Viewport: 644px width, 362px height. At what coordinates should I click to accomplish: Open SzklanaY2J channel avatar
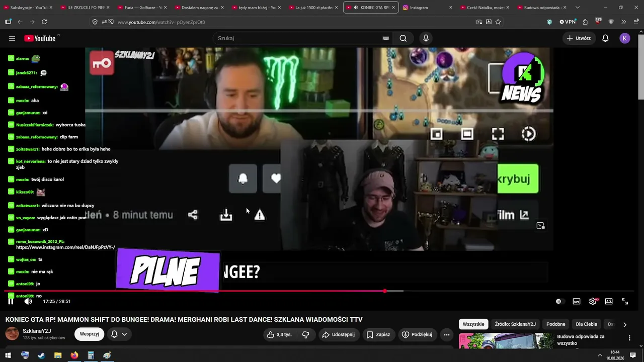pos(12,333)
